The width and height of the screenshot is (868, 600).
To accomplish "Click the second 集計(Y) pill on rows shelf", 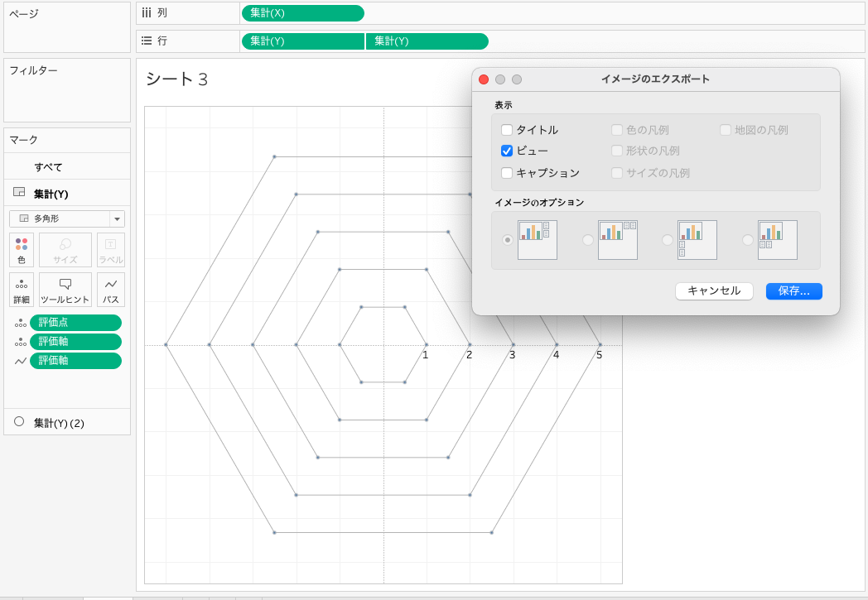I will [x=427, y=41].
